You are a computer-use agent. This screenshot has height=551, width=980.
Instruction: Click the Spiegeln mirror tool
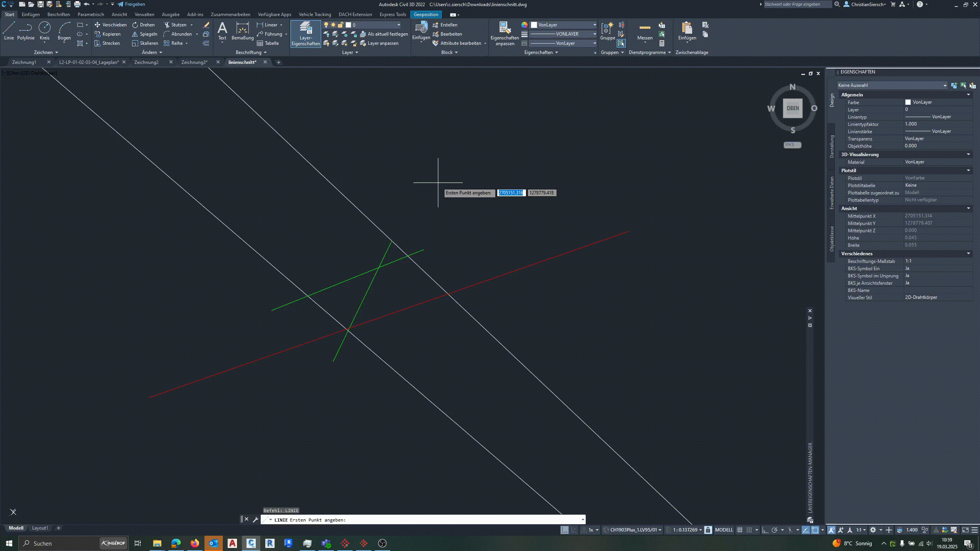point(144,34)
